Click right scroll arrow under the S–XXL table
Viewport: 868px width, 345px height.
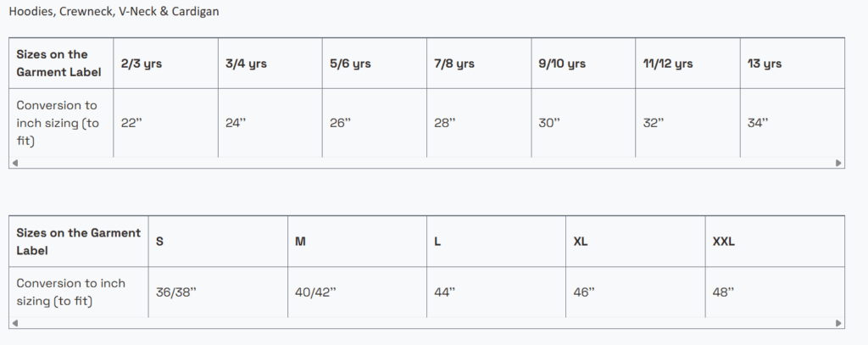(x=839, y=323)
